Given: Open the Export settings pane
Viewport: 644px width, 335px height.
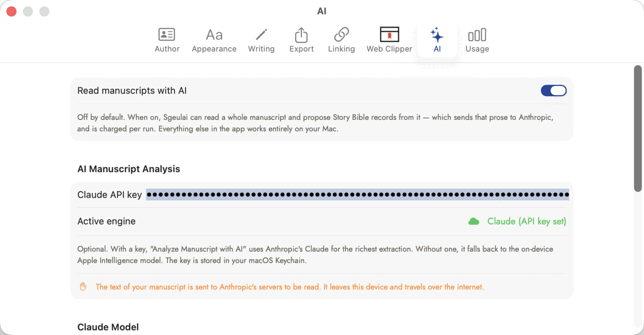Looking at the screenshot, I should click(301, 40).
